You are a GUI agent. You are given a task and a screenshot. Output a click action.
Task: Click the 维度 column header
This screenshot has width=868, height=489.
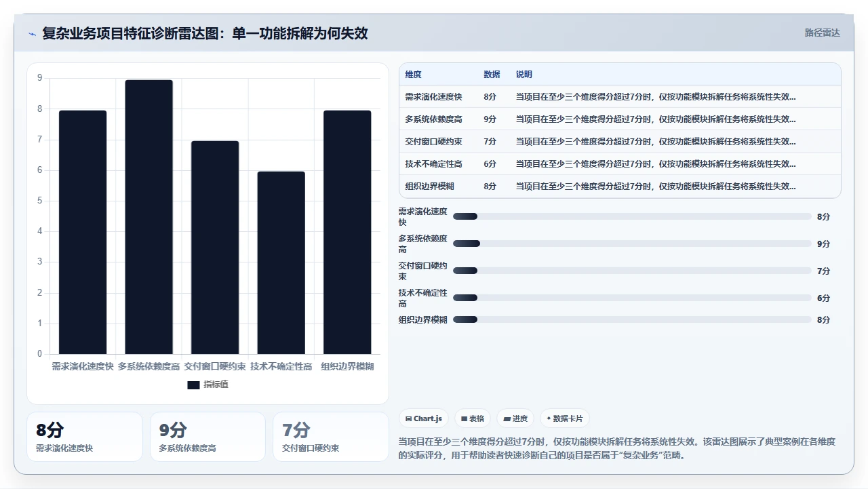tap(413, 75)
